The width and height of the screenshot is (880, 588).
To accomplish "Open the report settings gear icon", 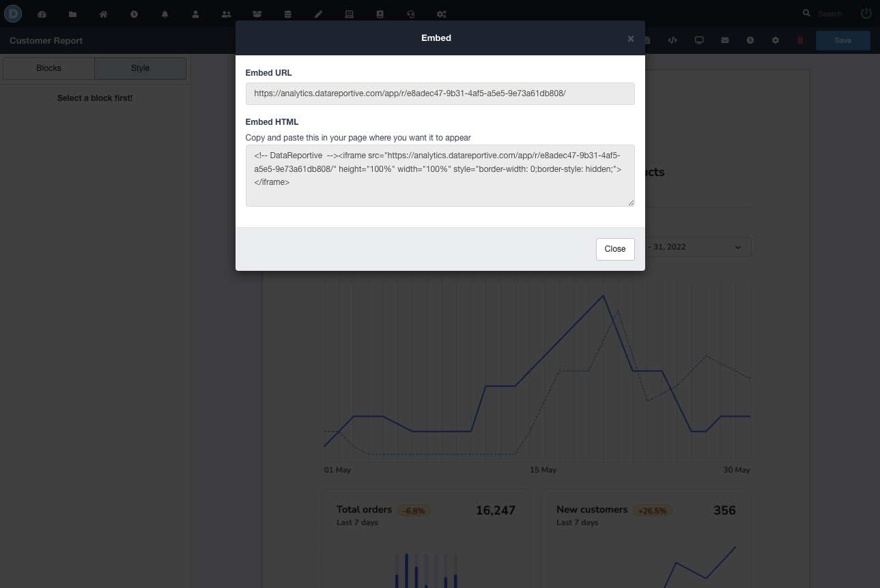I will pyautogui.click(x=775, y=40).
